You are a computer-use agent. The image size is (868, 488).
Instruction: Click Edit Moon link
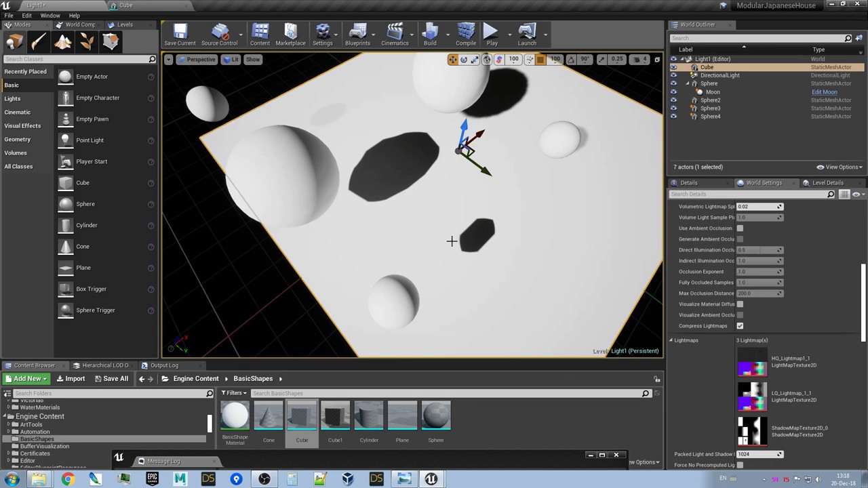click(824, 92)
